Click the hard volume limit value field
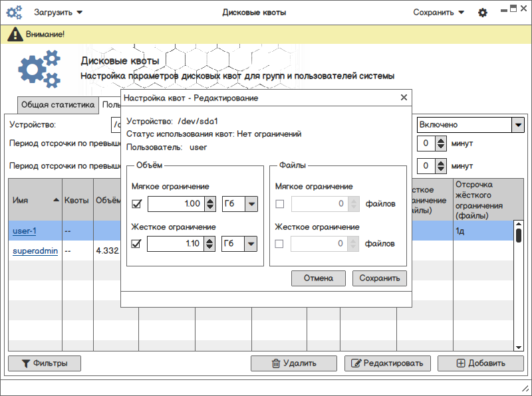The width and height of the screenshot is (532, 396). tap(176, 243)
